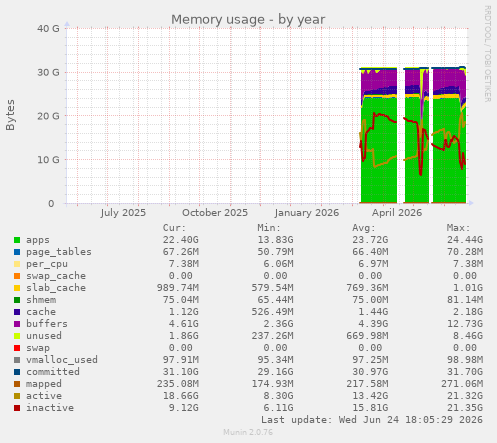Click the '20 G' y-axis label

click(48, 116)
